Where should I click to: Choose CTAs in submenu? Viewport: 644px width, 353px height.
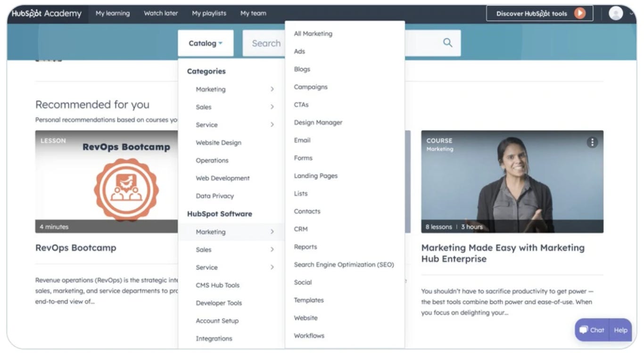click(301, 105)
